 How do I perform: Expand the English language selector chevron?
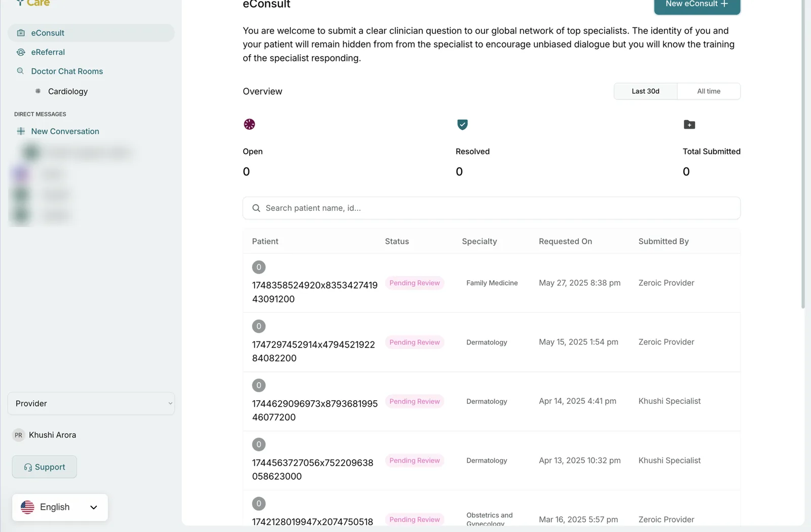click(x=94, y=507)
